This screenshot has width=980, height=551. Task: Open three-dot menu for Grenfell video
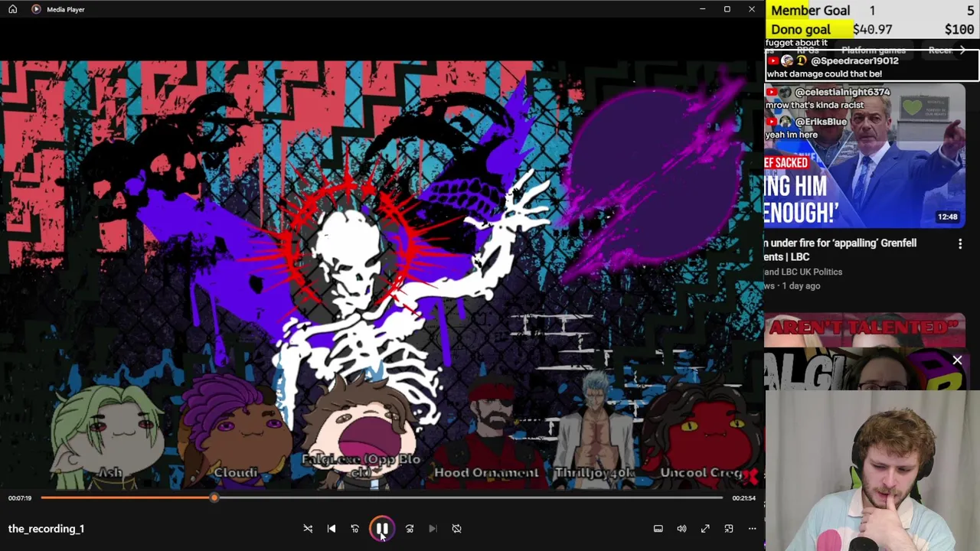coord(960,244)
